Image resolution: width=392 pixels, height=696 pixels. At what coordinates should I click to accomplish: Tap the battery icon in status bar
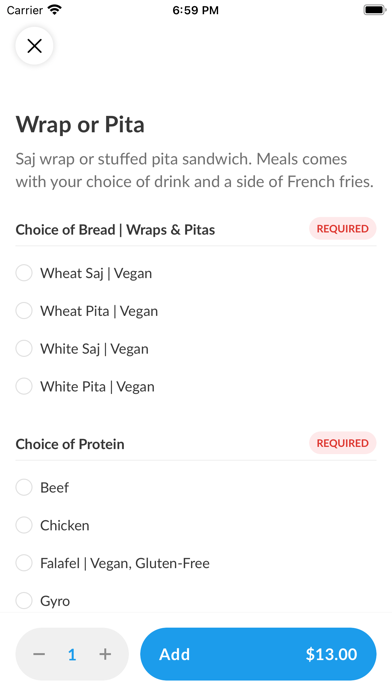[x=375, y=10]
